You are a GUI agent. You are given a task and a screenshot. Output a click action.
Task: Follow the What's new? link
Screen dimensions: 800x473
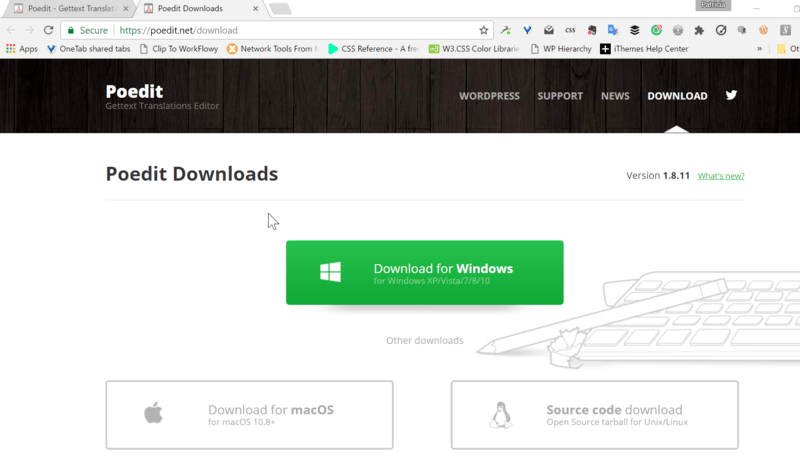click(720, 176)
